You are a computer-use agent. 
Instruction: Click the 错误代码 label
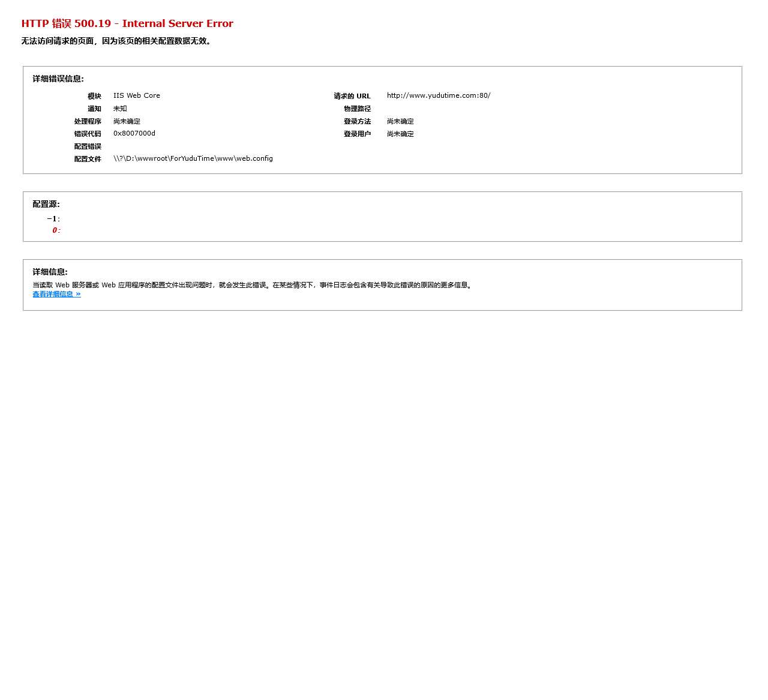pyautogui.click(x=88, y=134)
